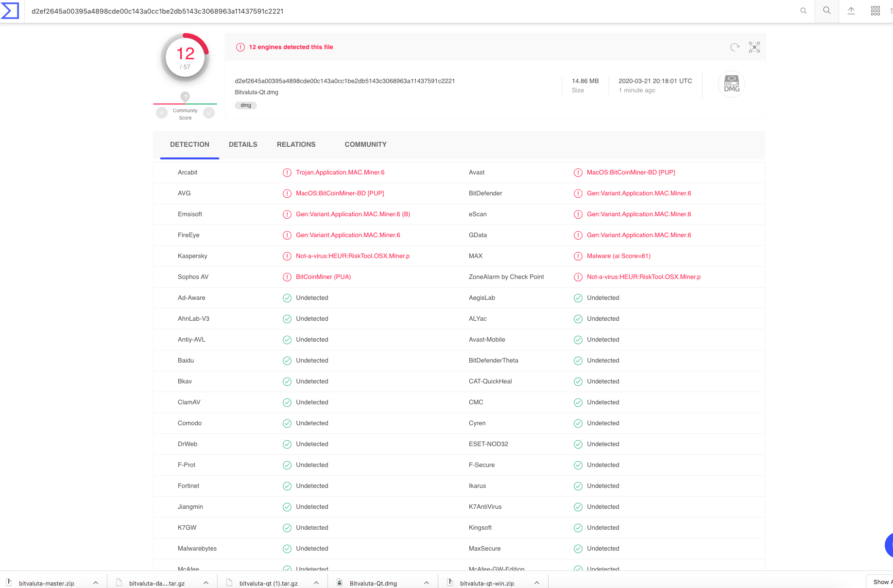Click Kaspersky's Not-a-virus:HEUR:RiskTool.OSX.Miner.p result
Viewport: 893px width, 588px height.
(353, 256)
